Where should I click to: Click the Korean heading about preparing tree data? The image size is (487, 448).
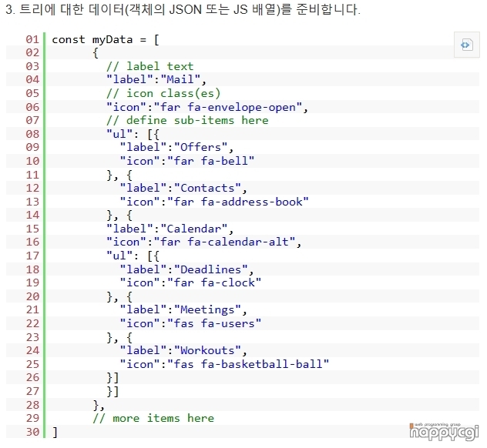(x=183, y=9)
